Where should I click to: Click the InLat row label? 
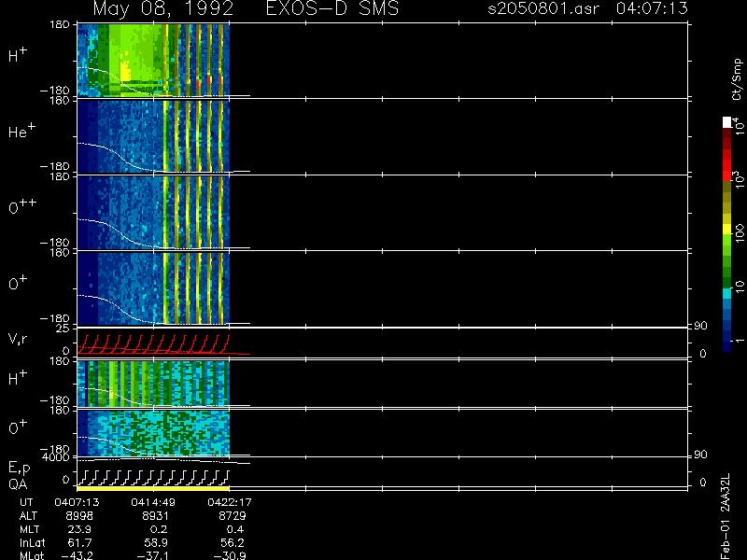click(32, 542)
